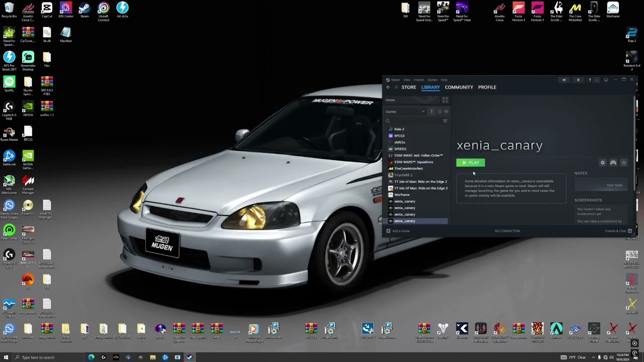Click the Steam icon on the taskbar
This screenshot has height=362, width=644.
(190, 357)
